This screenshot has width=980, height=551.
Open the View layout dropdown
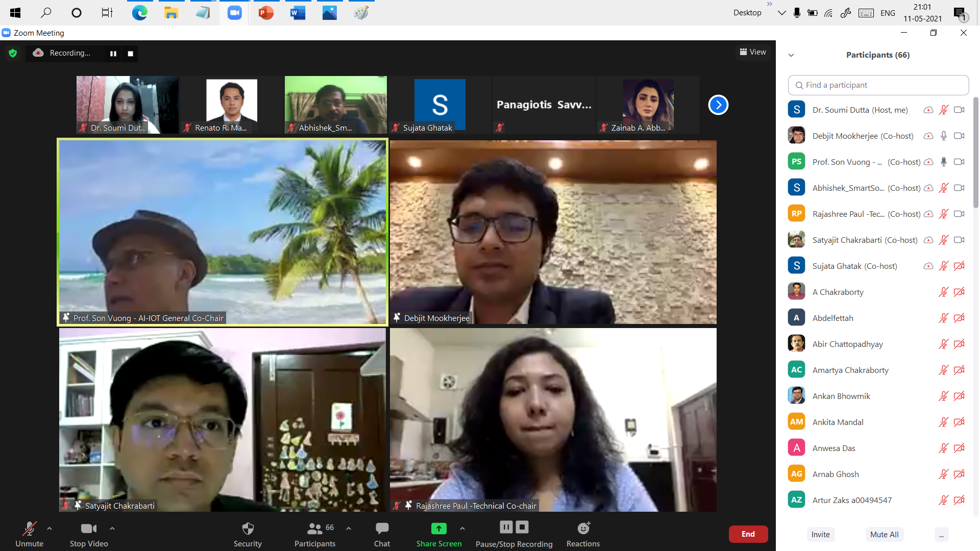[x=753, y=52]
